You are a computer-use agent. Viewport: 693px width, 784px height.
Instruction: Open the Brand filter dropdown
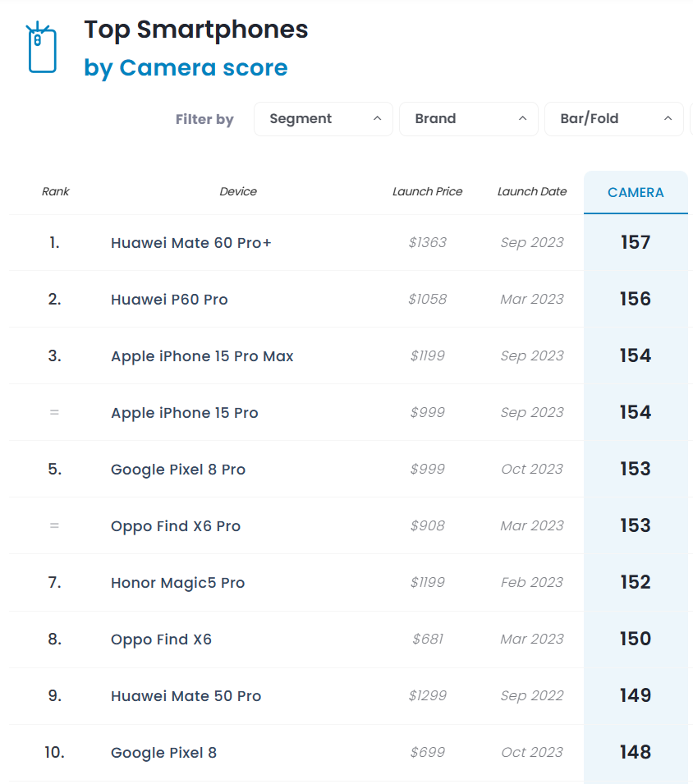pyautogui.click(x=469, y=119)
